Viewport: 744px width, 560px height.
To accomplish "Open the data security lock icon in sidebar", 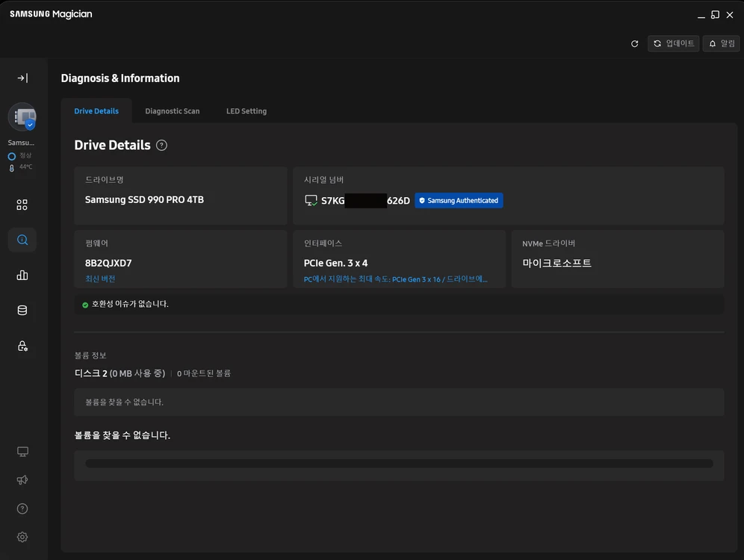I will point(22,346).
